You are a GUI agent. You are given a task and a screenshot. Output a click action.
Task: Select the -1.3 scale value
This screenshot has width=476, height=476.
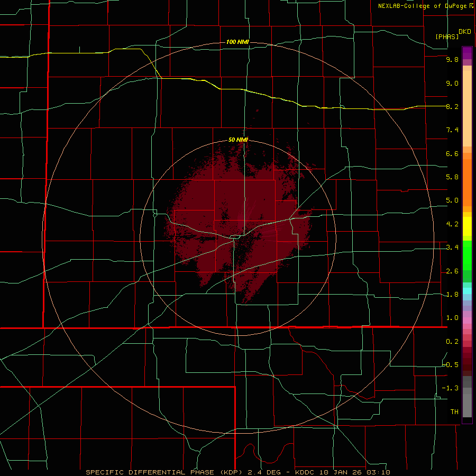pyautogui.click(x=450, y=388)
